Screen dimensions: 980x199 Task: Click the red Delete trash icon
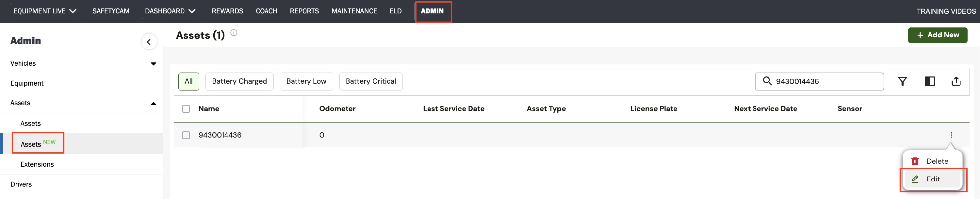tap(915, 161)
